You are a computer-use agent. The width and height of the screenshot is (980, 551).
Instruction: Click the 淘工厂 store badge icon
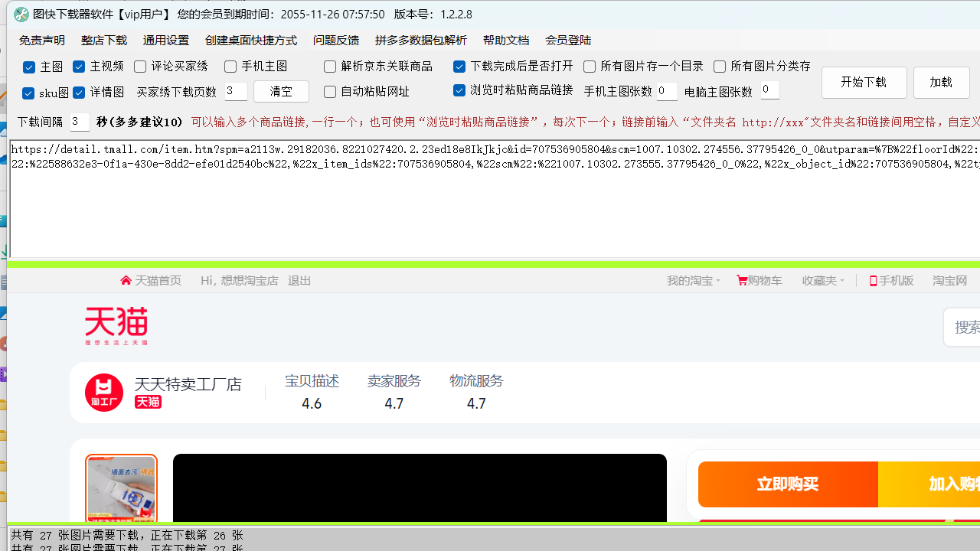[x=103, y=392]
